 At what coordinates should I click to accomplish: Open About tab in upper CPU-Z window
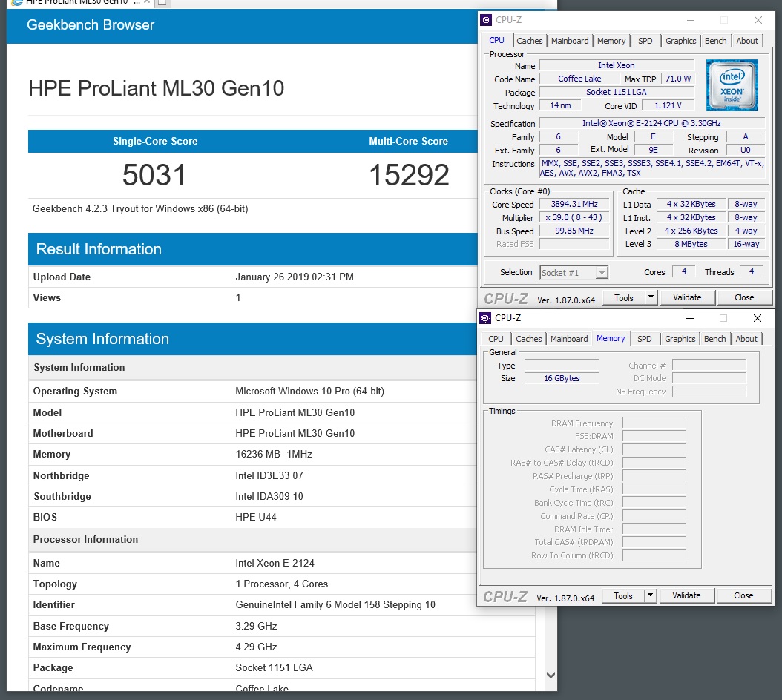pyautogui.click(x=746, y=41)
